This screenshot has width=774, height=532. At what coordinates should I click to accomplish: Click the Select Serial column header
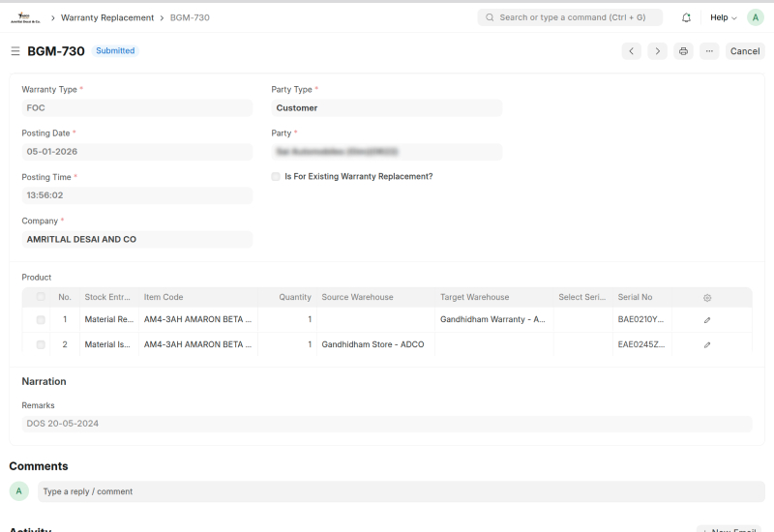[583, 297]
